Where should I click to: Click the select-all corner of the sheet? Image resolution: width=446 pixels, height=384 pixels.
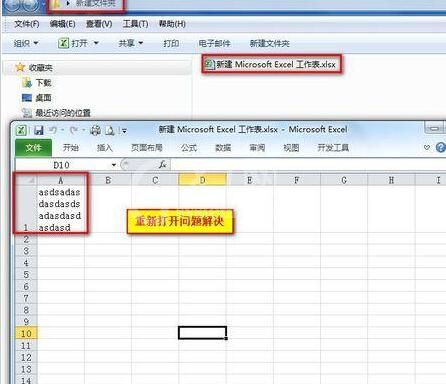point(26,180)
